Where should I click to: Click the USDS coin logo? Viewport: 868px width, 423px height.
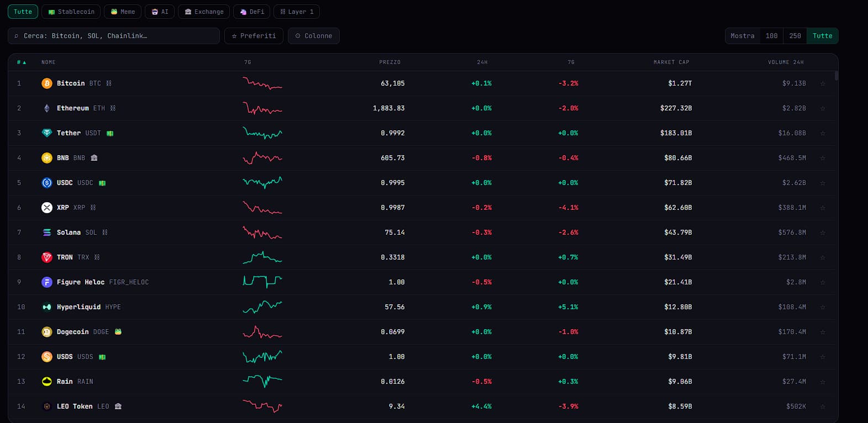pyautogui.click(x=47, y=357)
